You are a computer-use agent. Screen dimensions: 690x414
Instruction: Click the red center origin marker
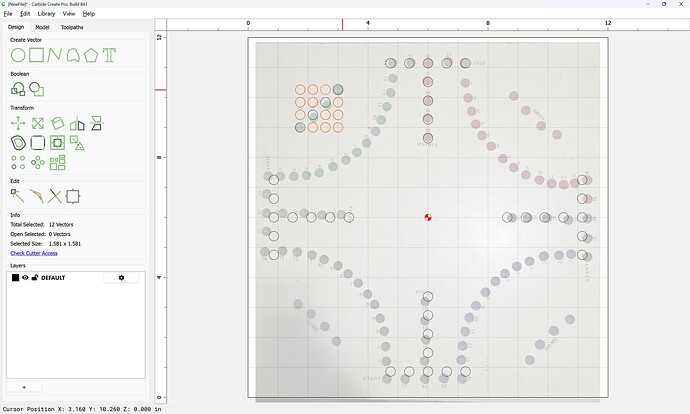tap(428, 217)
